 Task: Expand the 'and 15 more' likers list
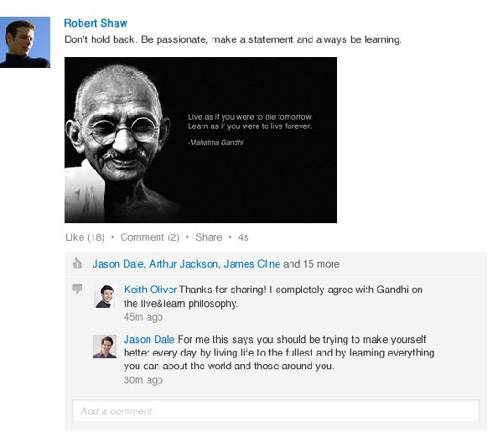(311, 264)
